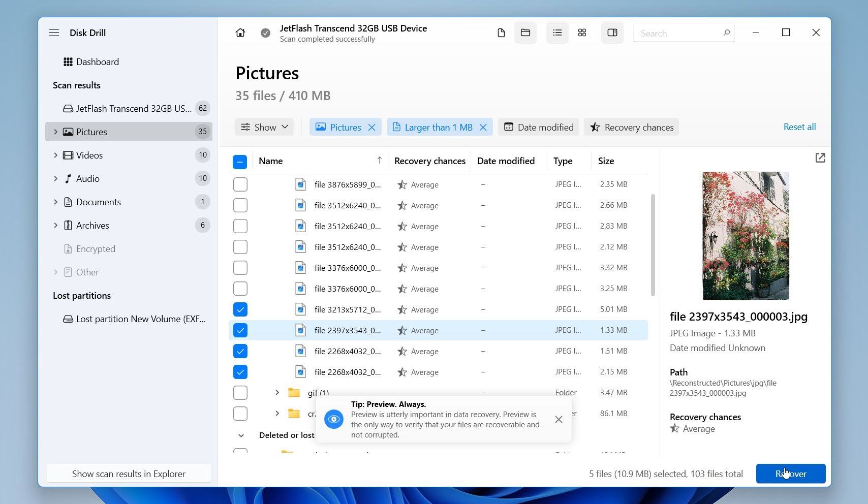Viewport: 868px width, 504px height.
Task: Select grid thumbnails view layout
Action: [x=582, y=33]
